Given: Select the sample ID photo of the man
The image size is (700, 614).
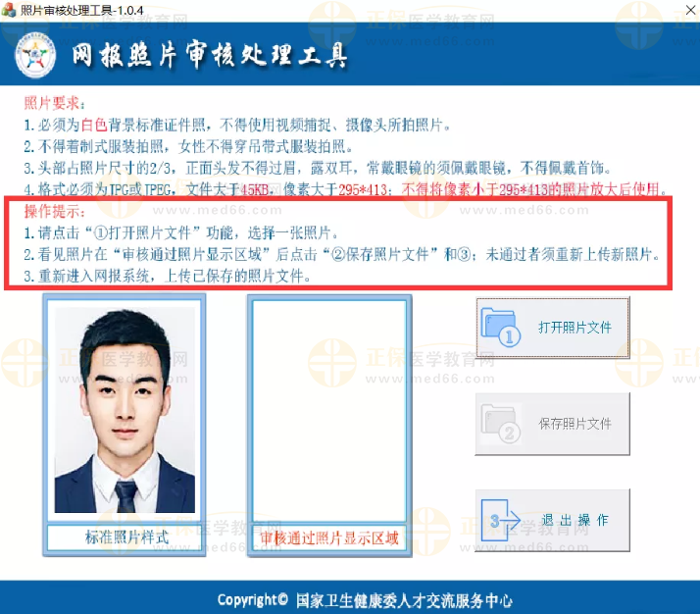Looking at the screenshot, I should click(x=124, y=411).
